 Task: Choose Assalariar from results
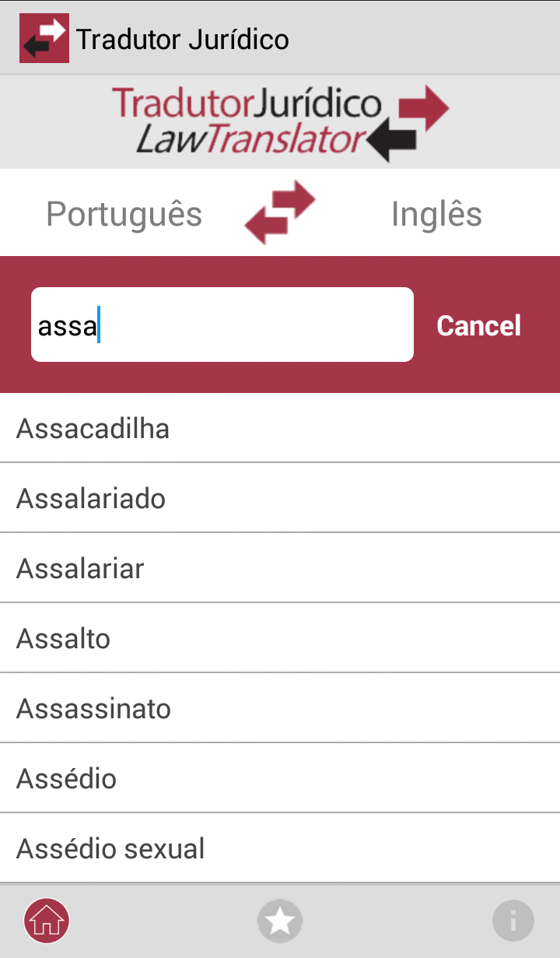pyautogui.click(x=280, y=568)
